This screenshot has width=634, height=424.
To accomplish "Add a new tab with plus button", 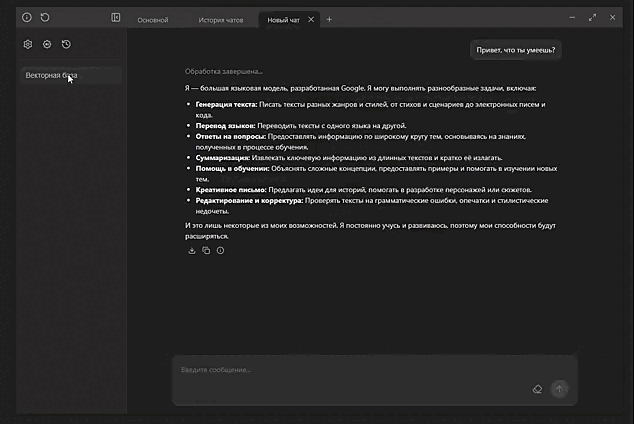I will [x=330, y=19].
